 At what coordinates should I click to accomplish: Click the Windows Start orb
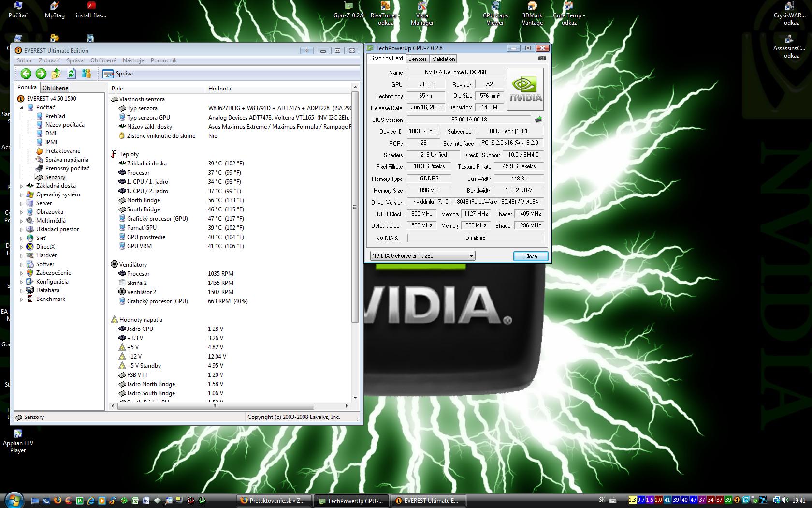tap(14, 500)
